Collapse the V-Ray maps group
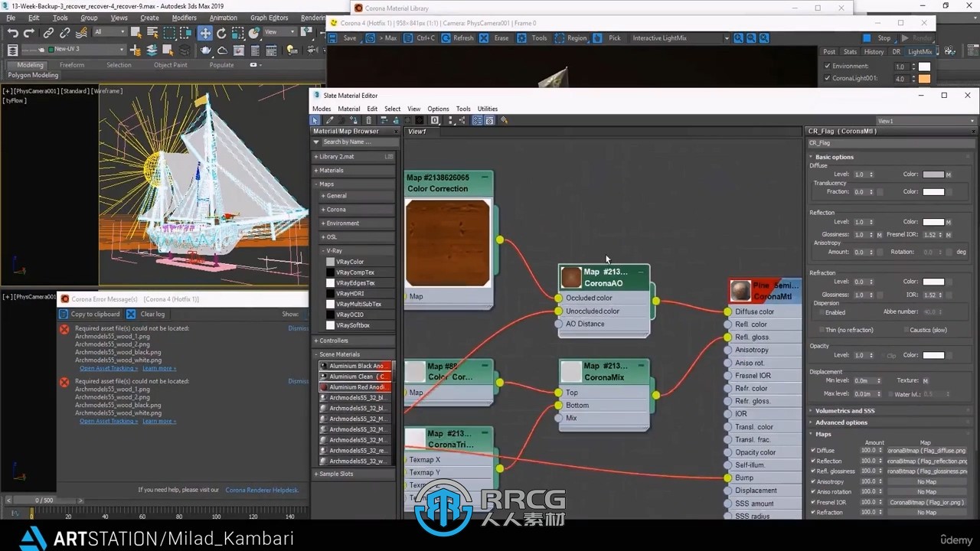980x551 pixels. 357,250
